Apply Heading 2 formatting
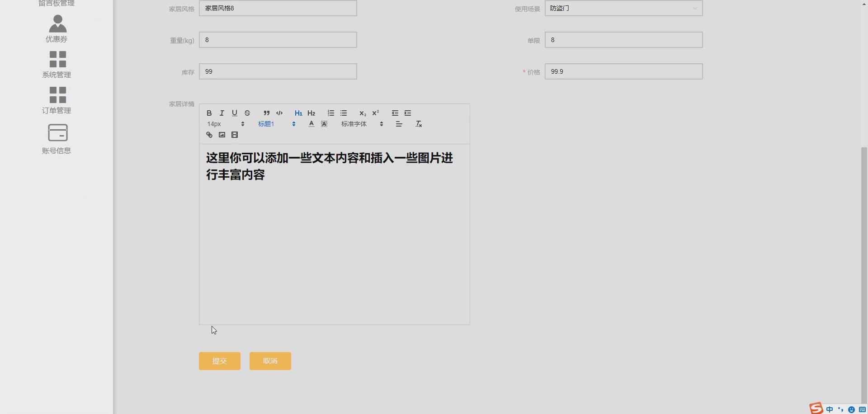 point(311,113)
